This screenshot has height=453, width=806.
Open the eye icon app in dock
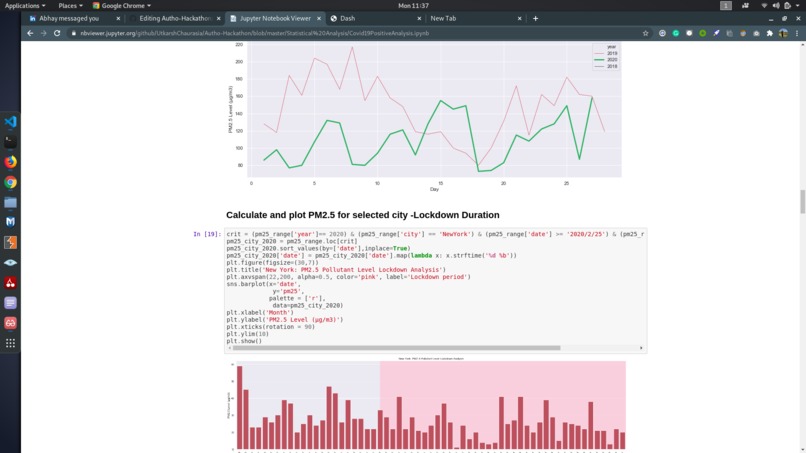click(x=10, y=262)
